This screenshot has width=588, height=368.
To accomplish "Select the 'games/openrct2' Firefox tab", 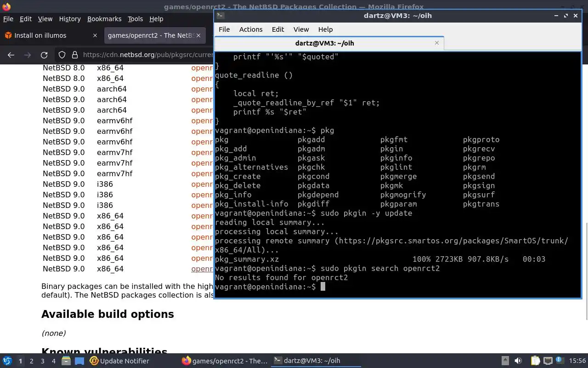I will (x=154, y=35).
